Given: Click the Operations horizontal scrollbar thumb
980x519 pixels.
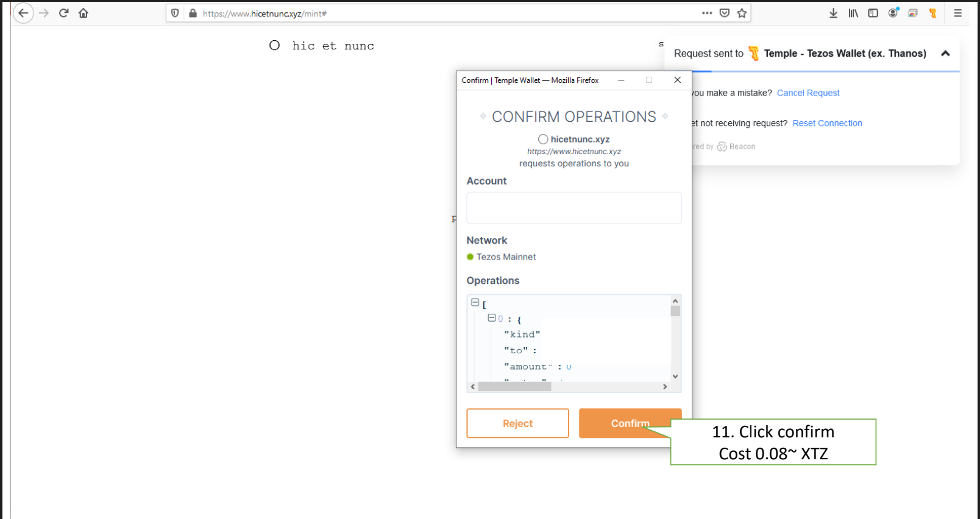Looking at the screenshot, I should (514, 386).
